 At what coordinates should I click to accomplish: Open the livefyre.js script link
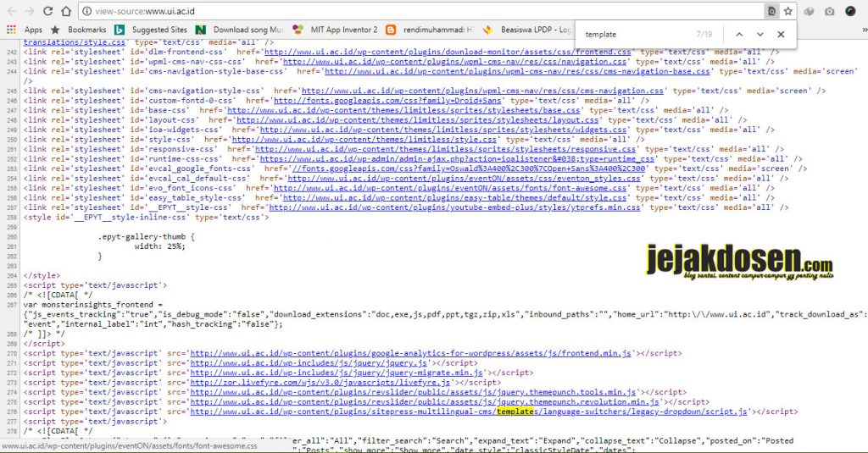320,382
